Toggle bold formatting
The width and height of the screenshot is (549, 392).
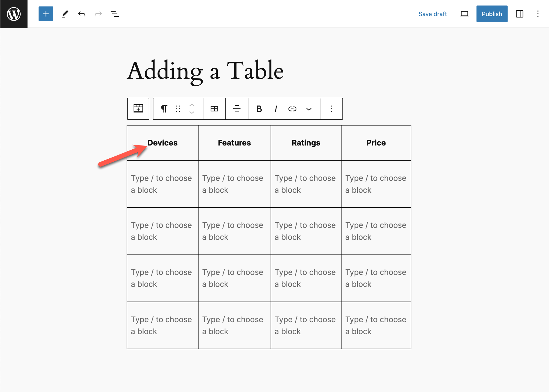(259, 109)
